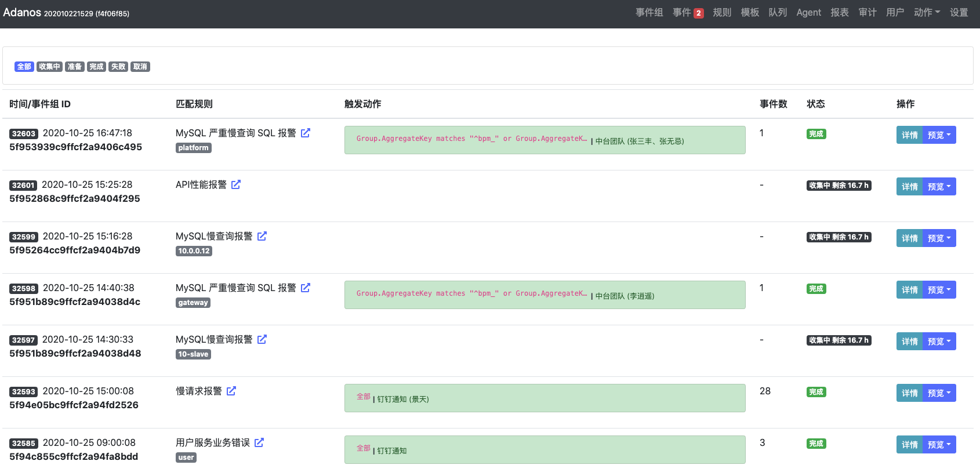Select event group ID 5f952868c9ffcf2a9404f295
Screen dimensions: 980x472
pyautogui.click(x=75, y=199)
